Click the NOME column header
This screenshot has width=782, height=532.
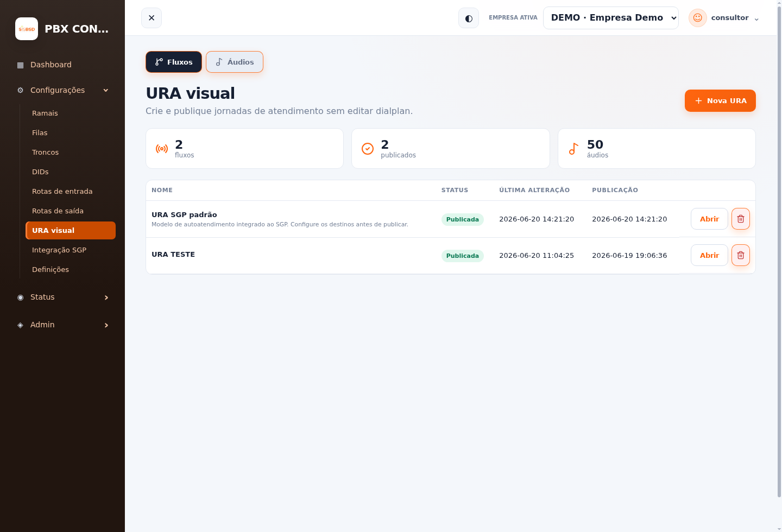point(162,190)
